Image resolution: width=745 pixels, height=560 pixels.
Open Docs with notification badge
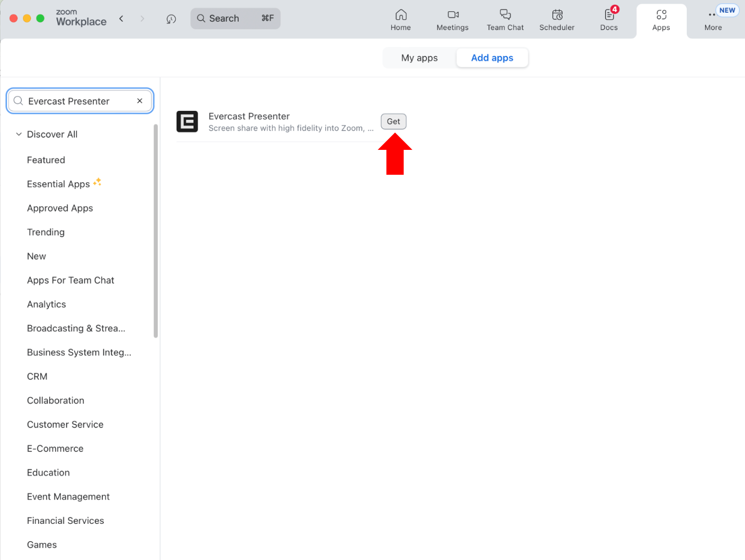609,20
